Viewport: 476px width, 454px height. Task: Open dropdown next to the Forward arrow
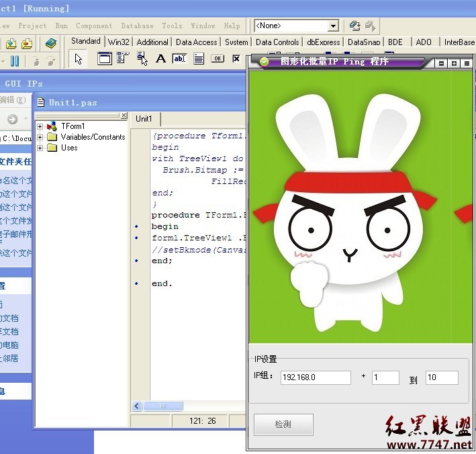[x=26, y=119]
